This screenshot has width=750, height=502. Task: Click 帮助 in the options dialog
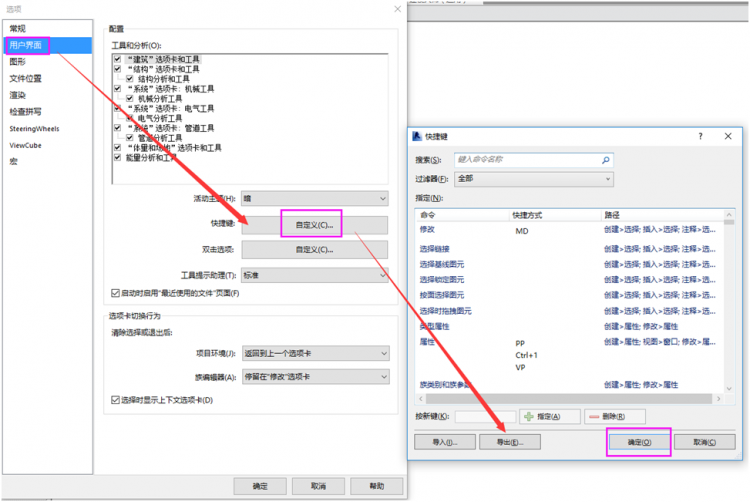coord(377,486)
